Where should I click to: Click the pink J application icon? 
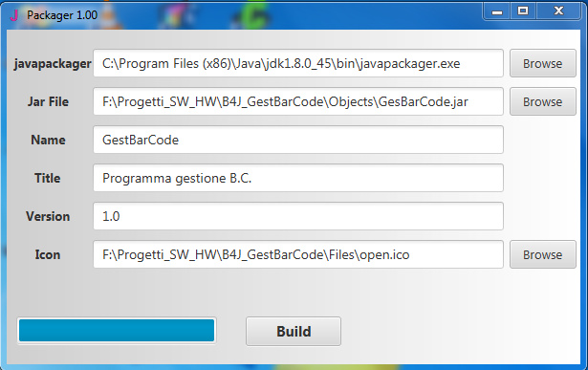pyautogui.click(x=14, y=15)
